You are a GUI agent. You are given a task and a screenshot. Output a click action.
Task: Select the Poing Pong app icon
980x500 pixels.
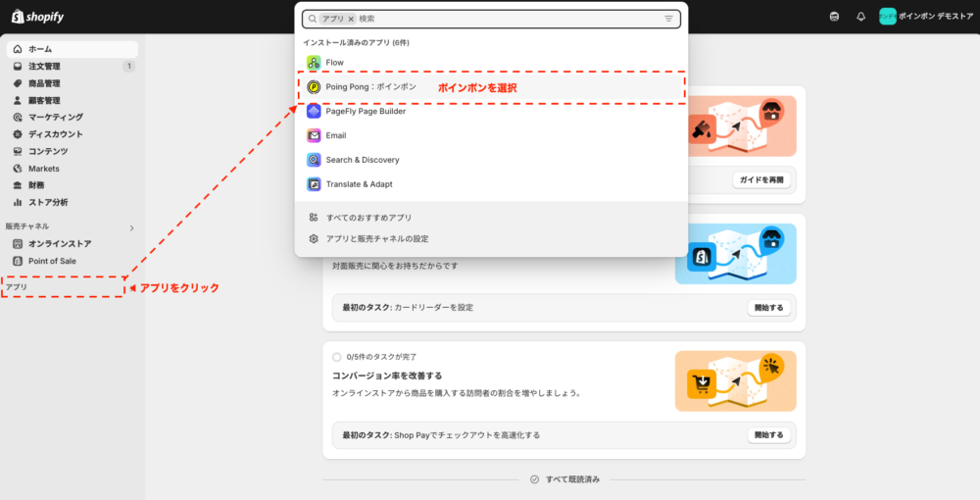314,87
